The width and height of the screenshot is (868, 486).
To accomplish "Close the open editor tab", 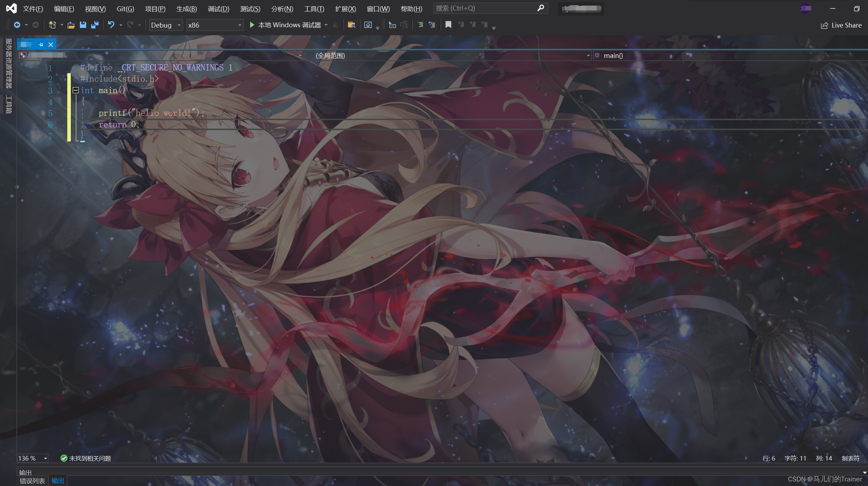I will [x=51, y=45].
